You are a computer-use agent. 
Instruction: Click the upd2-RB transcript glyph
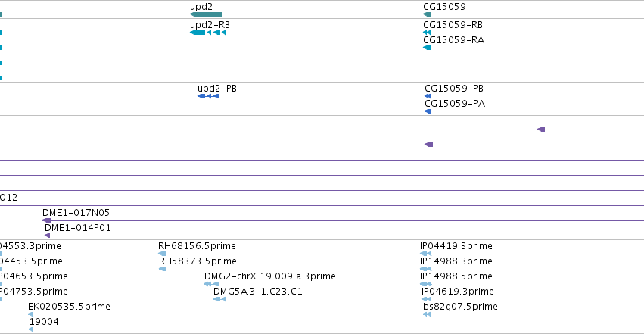pos(207,33)
